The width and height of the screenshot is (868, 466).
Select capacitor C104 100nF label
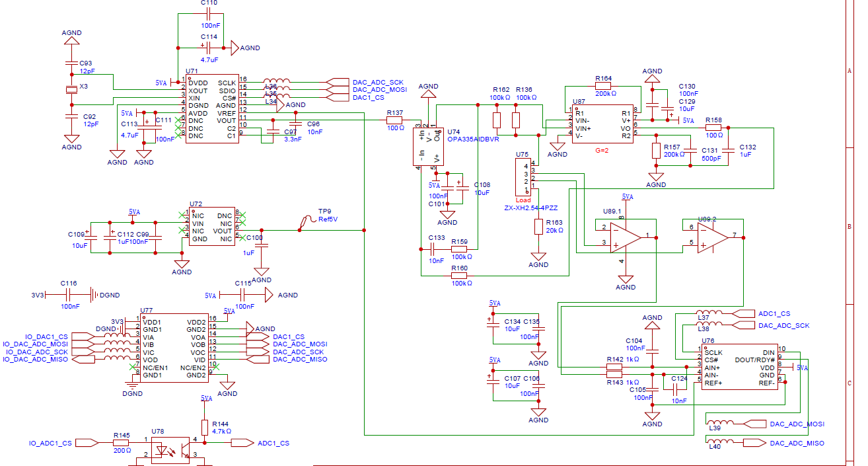pyautogui.click(x=635, y=344)
